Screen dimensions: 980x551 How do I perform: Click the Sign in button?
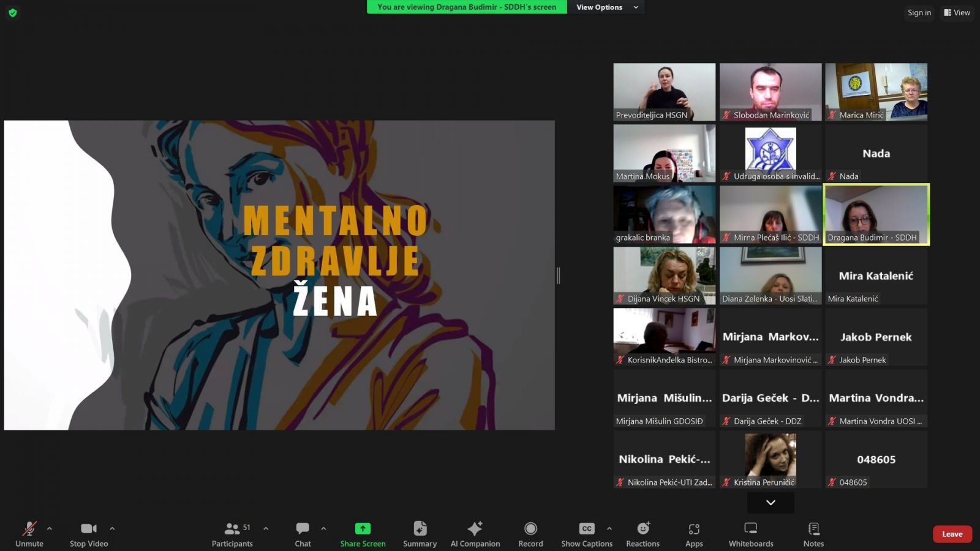pos(919,12)
